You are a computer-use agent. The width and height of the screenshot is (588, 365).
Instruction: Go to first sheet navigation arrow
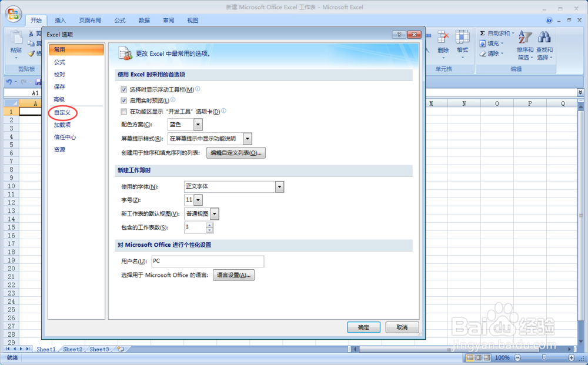pos(8,349)
